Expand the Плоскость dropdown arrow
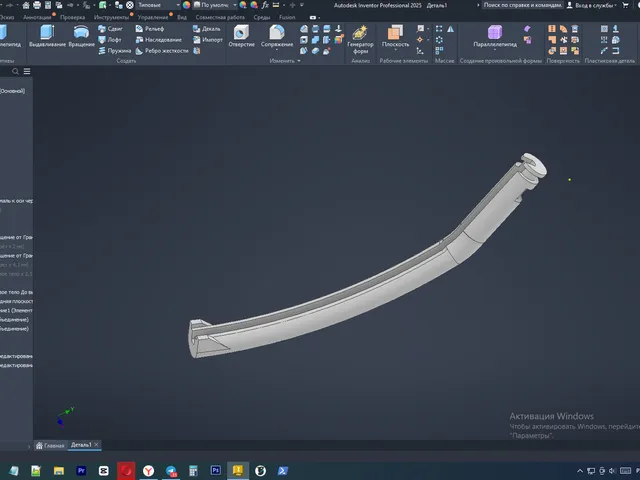The image size is (640, 480). click(x=395, y=50)
